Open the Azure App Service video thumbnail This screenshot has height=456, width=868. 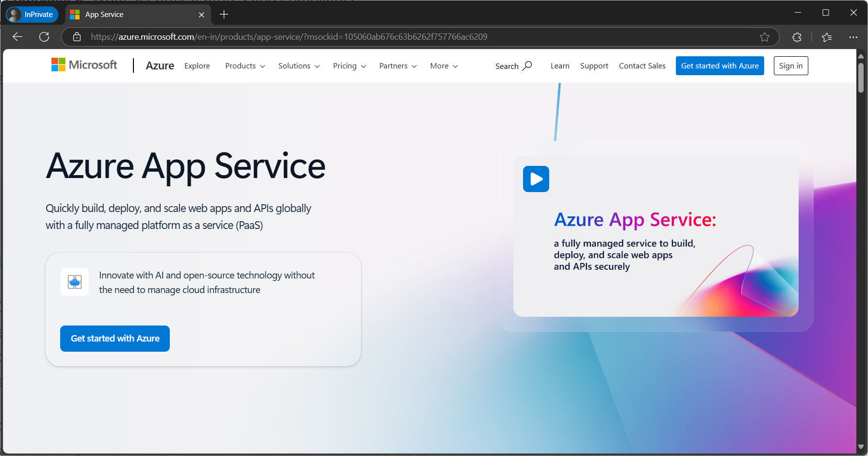656,237
